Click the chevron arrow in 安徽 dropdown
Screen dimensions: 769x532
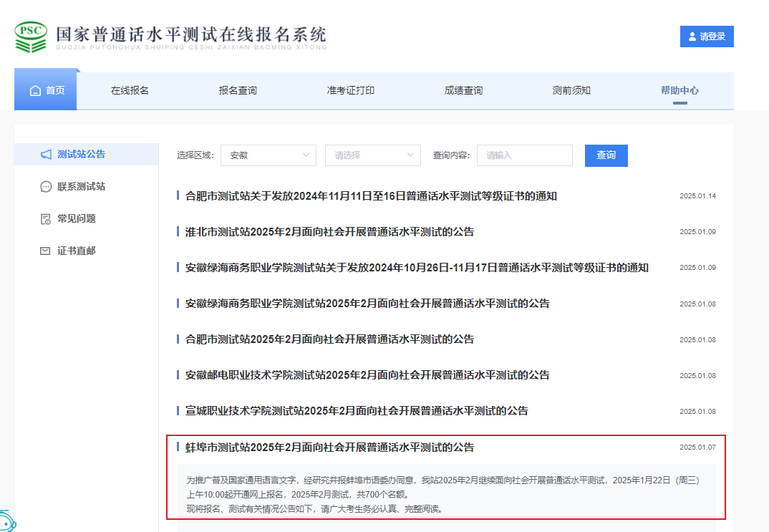point(306,155)
